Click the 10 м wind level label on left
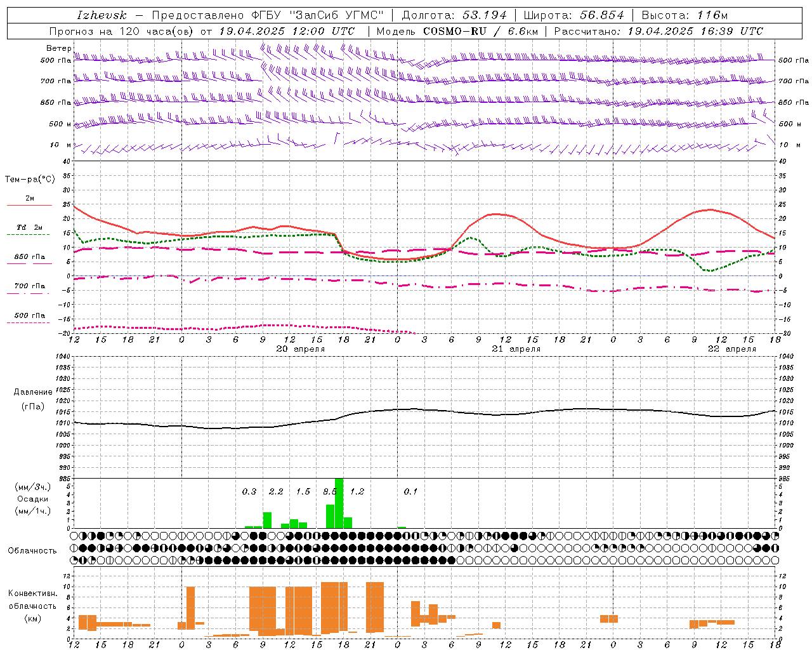The image size is (812, 650). (x=61, y=145)
